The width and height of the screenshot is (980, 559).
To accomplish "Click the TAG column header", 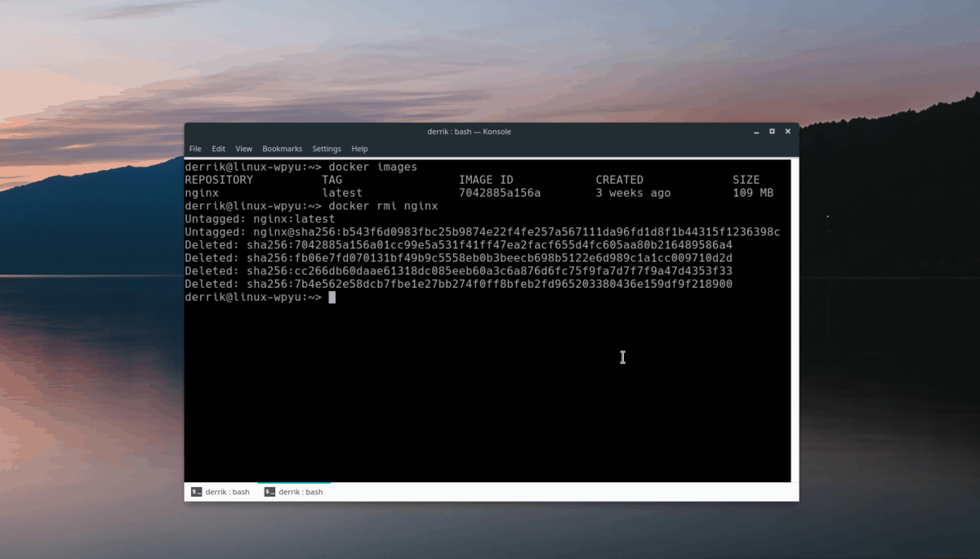I will tap(332, 180).
